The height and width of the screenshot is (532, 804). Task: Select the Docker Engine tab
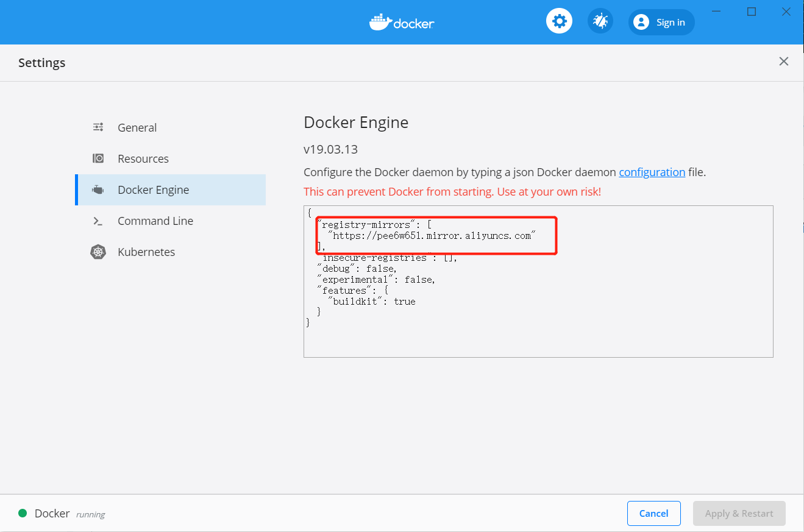coord(171,190)
